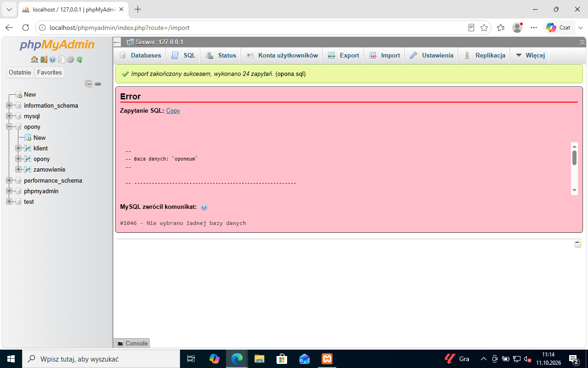Screen dimensions: 588x368
Task: Click the collapse all tree icon
Action: pyautogui.click(x=89, y=84)
